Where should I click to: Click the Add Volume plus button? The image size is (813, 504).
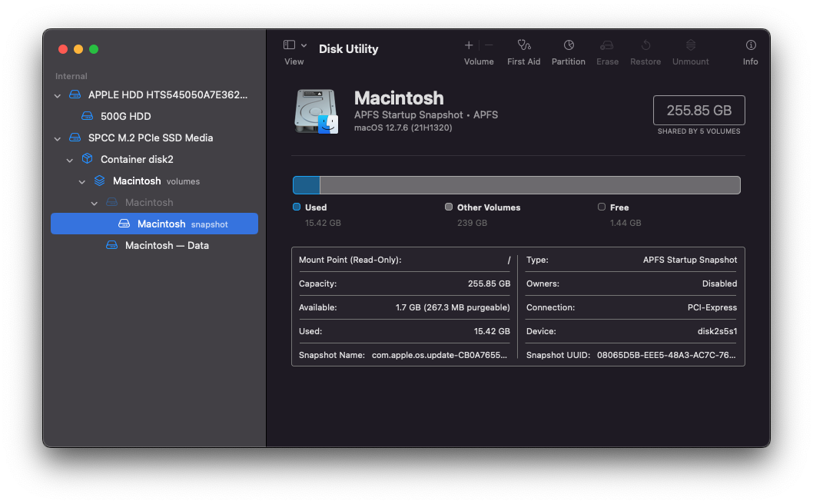469,45
